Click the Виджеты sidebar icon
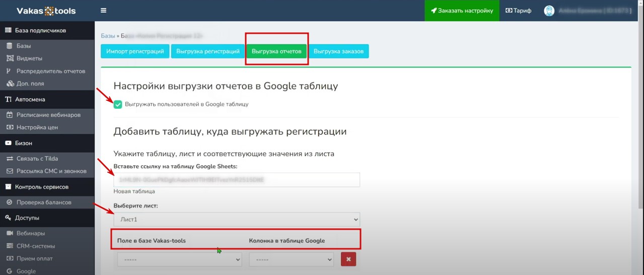The height and width of the screenshot is (275, 644). pos(9,58)
